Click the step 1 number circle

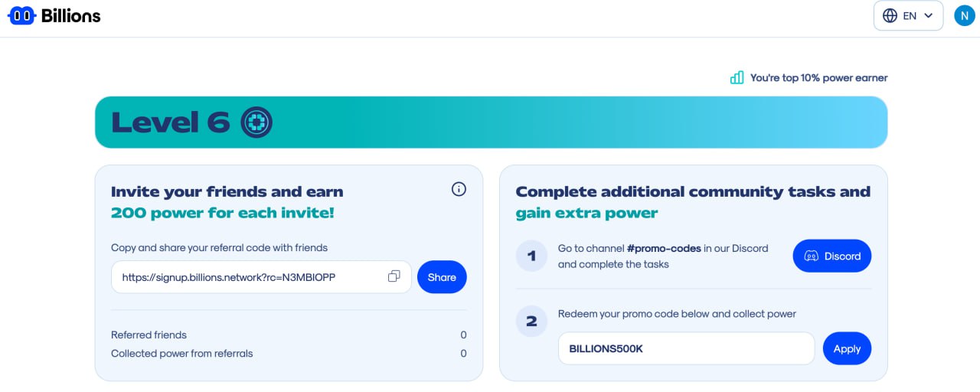[531, 256]
